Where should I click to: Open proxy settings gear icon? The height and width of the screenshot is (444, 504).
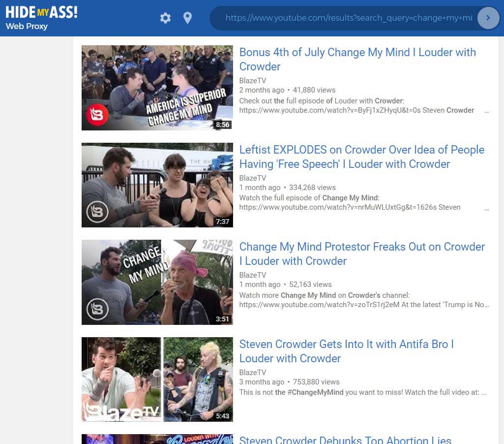[165, 18]
